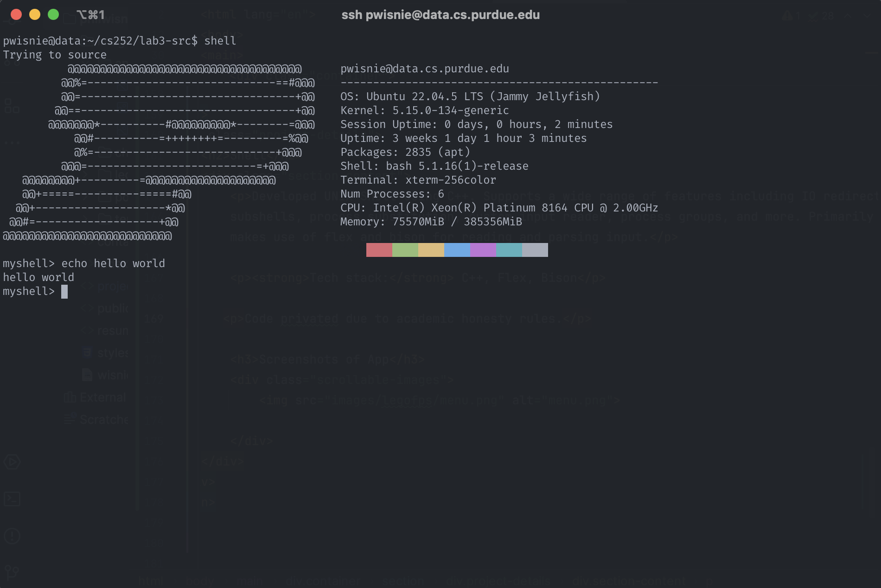The height and width of the screenshot is (588, 881).
Task: Click the green color block
Action: [x=405, y=250]
